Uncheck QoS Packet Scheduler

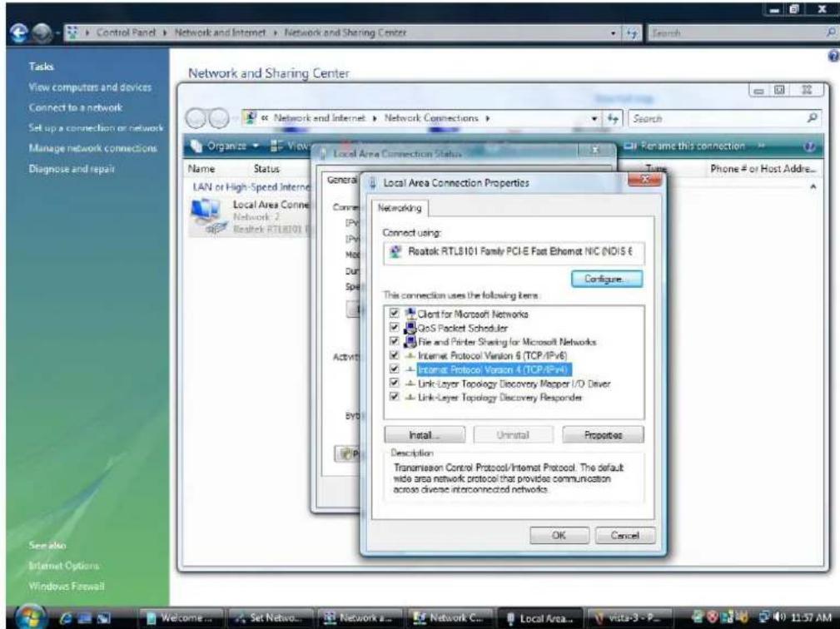[x=395, y=327]
